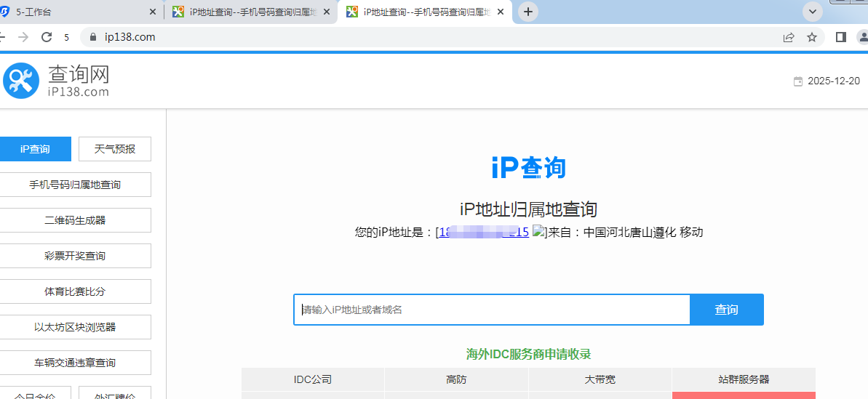Click the IDC公司 column header
This screenshot has width=868, height=399.
coord(313,379)
